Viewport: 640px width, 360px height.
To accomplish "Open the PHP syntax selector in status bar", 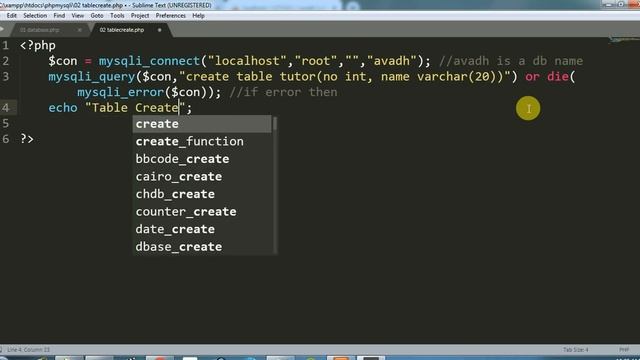I will (x=624, y=350).
